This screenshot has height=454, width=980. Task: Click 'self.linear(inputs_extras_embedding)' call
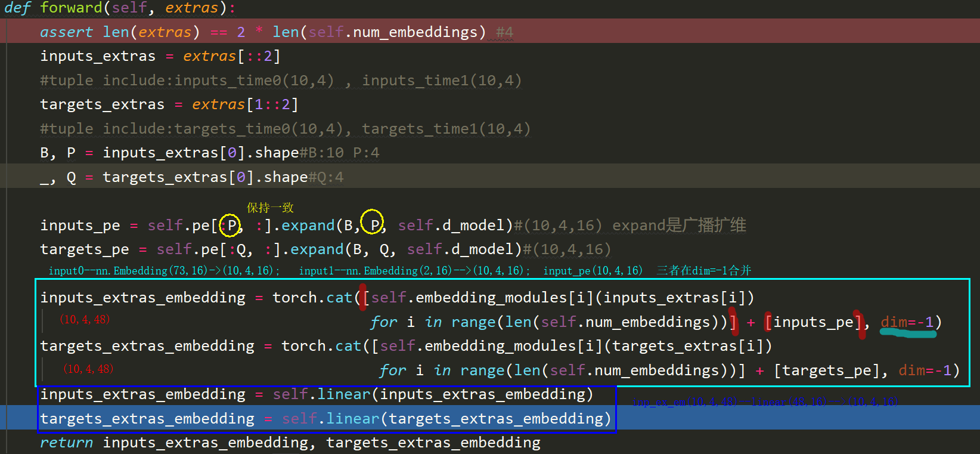(x=433, y=394)
